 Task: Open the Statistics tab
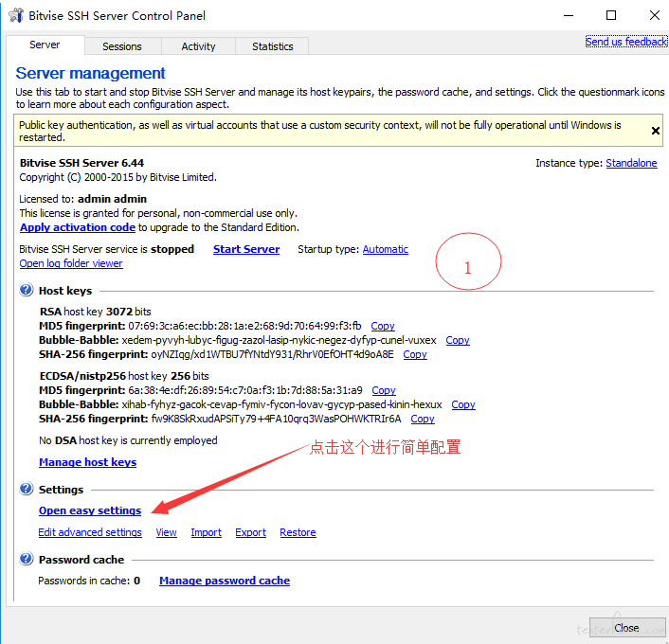click(x=272, y=46)
